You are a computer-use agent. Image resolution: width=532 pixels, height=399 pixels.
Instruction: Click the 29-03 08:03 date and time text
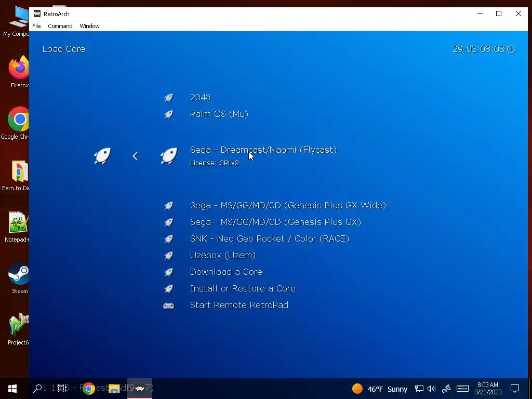pos(478,49)
